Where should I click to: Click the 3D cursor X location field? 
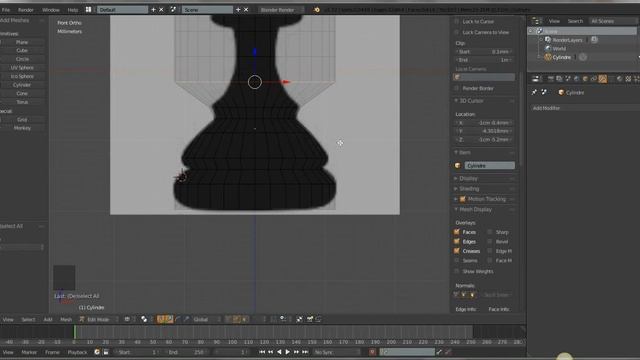484,123
